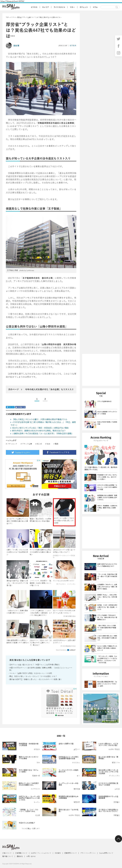Click the wide Twitterでつぶやく share button

coord(22,452)
